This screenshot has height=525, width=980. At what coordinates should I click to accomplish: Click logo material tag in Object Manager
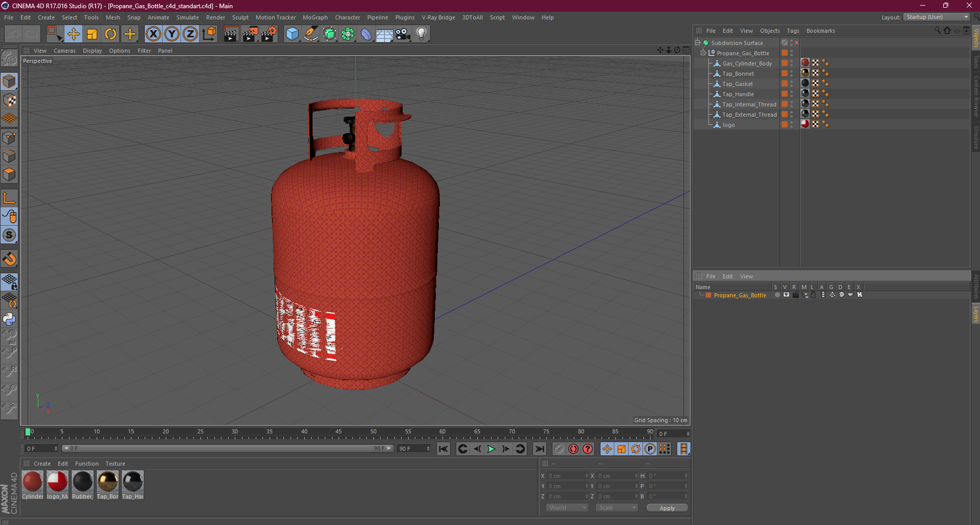(805, 124)
